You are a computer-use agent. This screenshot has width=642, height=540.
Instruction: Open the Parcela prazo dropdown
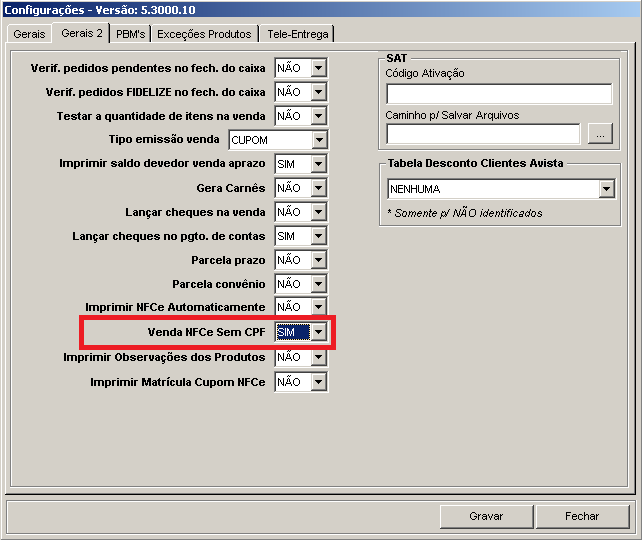click(x=318, y=260)
